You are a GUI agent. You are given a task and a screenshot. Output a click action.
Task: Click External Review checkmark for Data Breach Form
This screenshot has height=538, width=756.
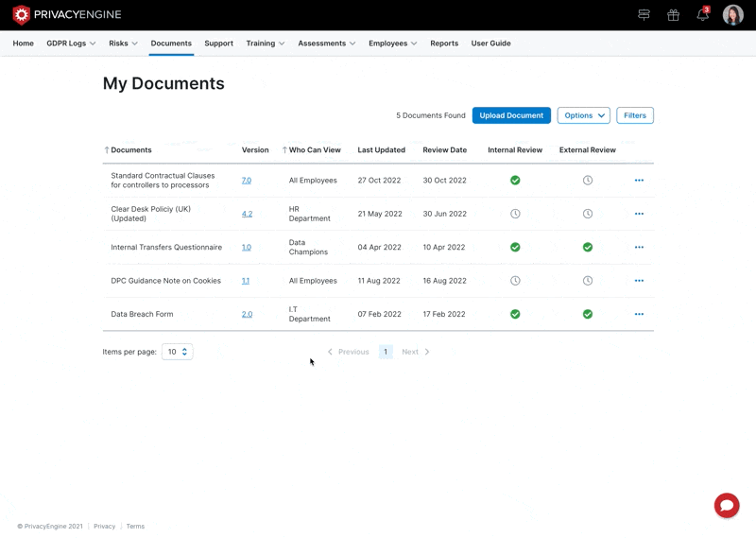coord(587,314)
